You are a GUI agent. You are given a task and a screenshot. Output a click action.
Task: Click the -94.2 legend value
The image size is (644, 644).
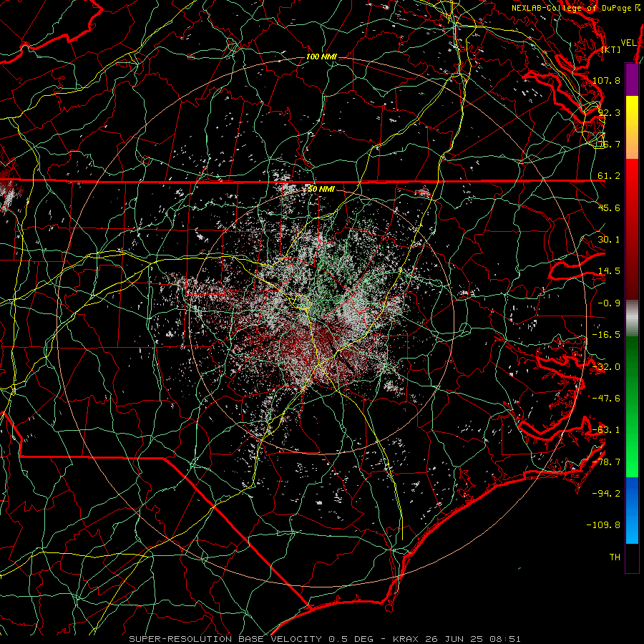point(606,494)
